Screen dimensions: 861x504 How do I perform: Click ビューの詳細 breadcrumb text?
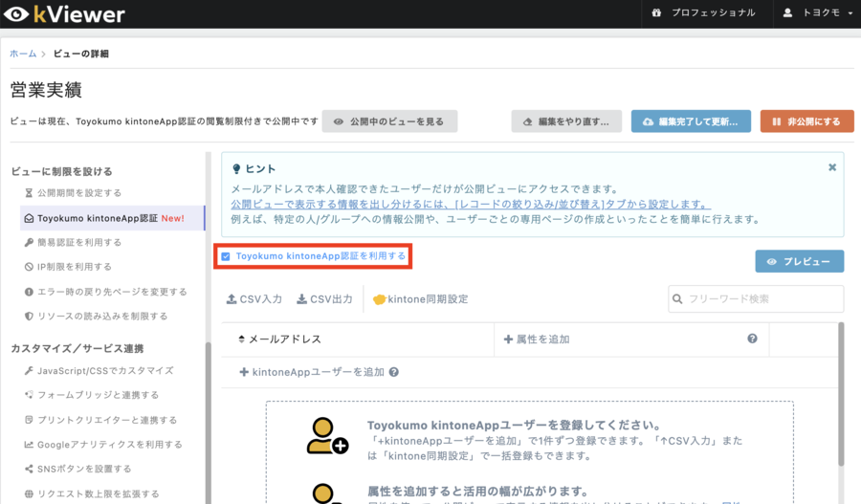coord(80,54)
